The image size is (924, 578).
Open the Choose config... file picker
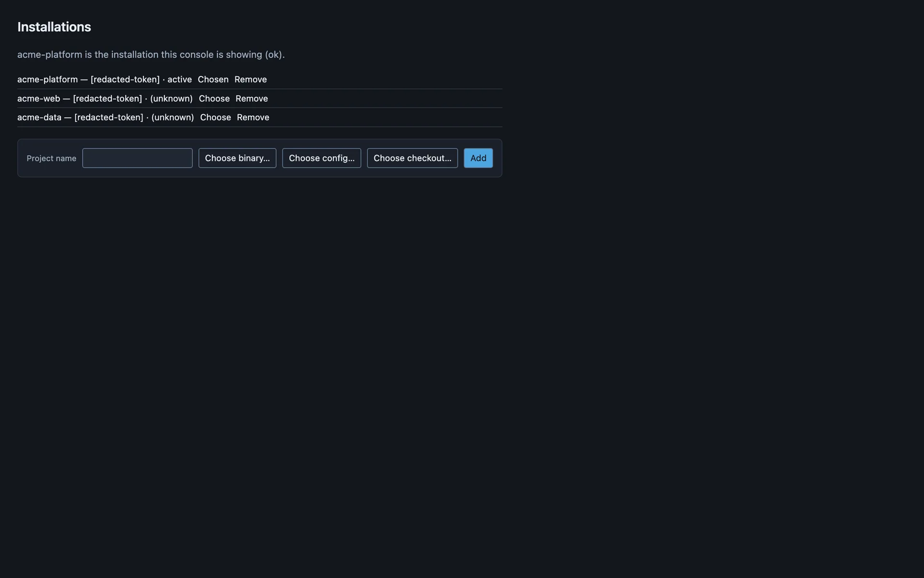point(321,158)
